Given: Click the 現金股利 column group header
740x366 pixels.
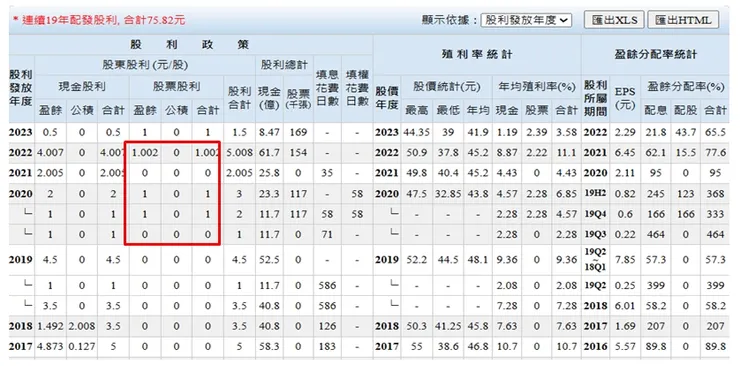Looking at the screenshot, I should (x=82, y=86).
